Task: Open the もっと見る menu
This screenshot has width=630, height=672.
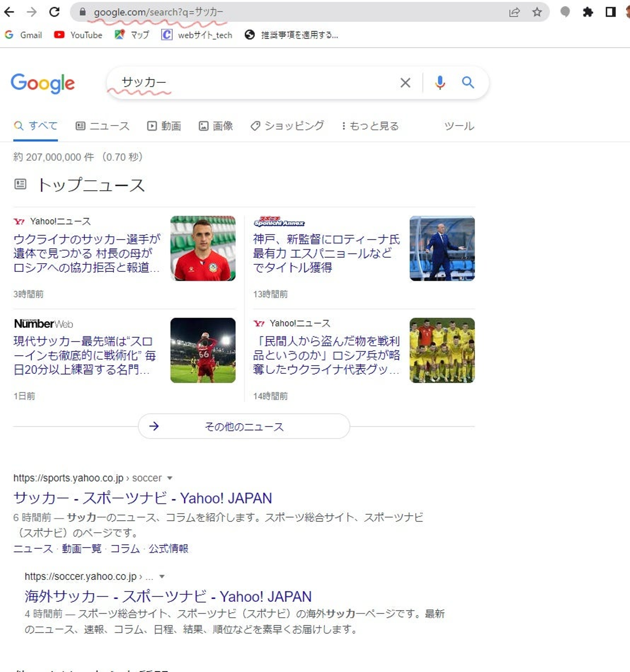Action: [x=370, y=126]
